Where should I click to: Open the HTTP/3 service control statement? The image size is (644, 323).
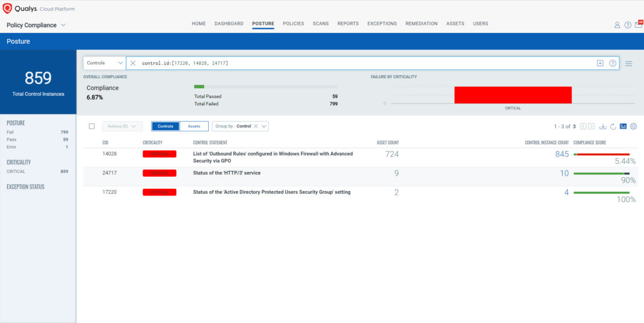227,173
